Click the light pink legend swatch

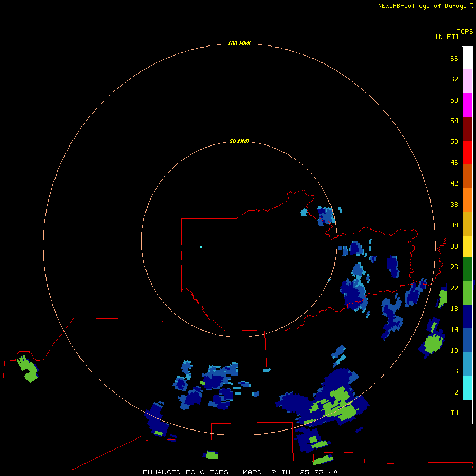tap(467, 81)
